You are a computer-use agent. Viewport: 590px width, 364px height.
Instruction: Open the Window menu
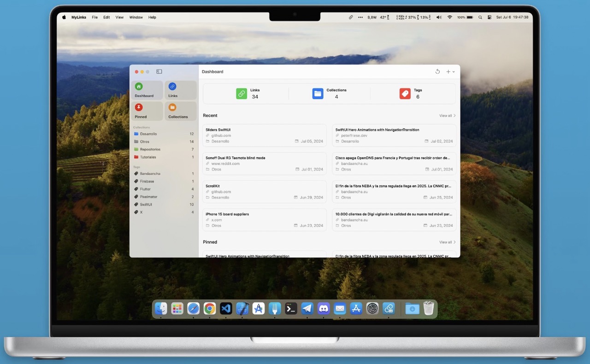pos(136,17)
